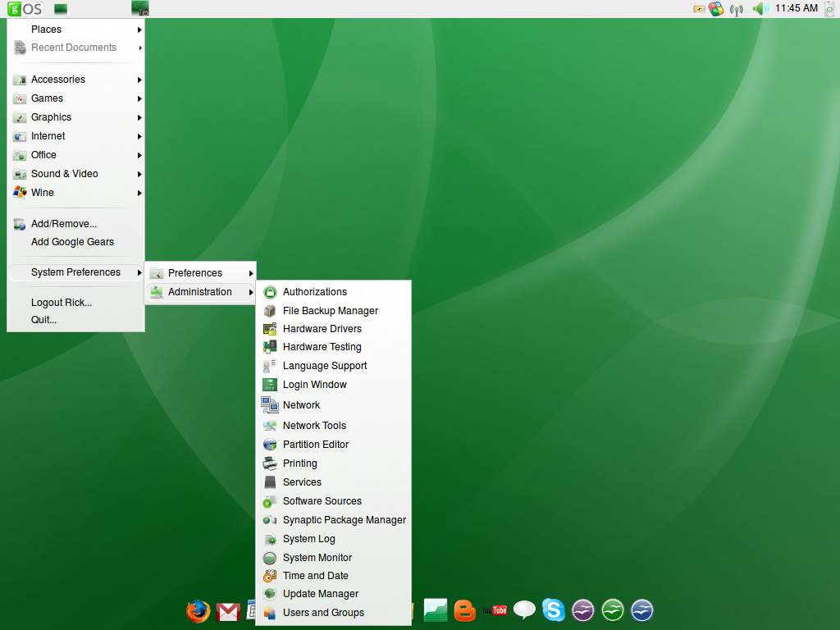This screenshot has height=630, width=840.
Task: Open the wireless network tray icon
Action: tap(737, 9)
